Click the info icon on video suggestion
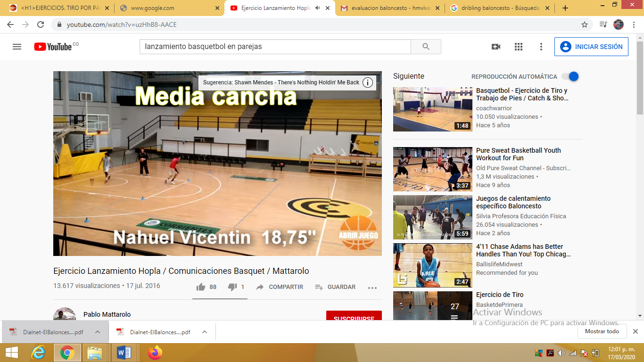The width and height of the screenshot is (644, 362). click(x=368, y=82)
